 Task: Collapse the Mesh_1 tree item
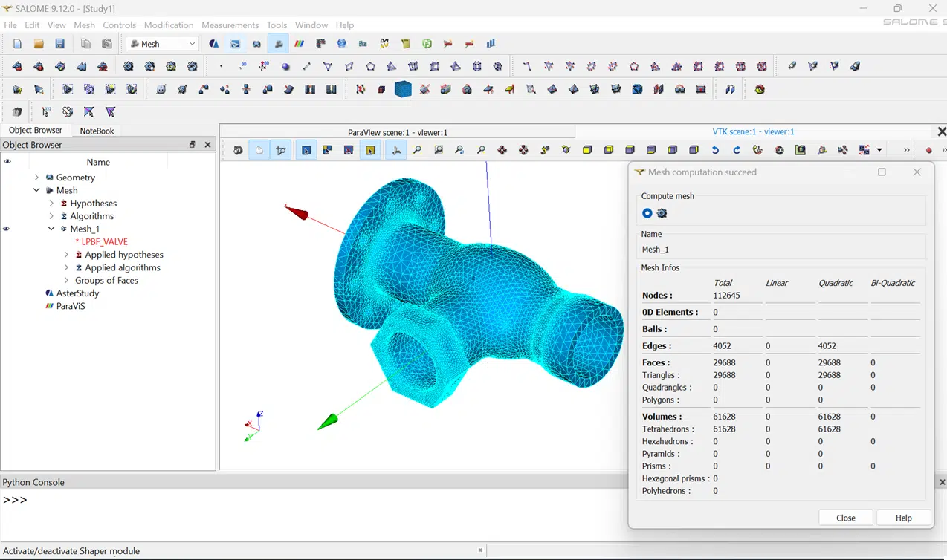51,228
